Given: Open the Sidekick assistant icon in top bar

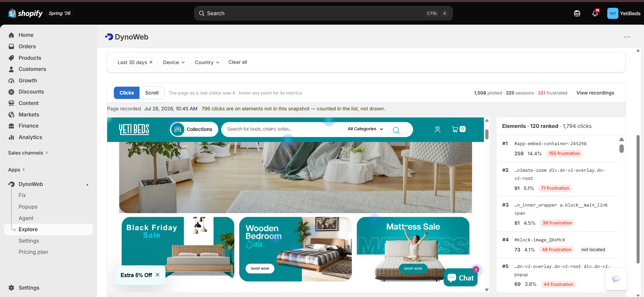Looking at the screenshot, I should coord(577,13).
